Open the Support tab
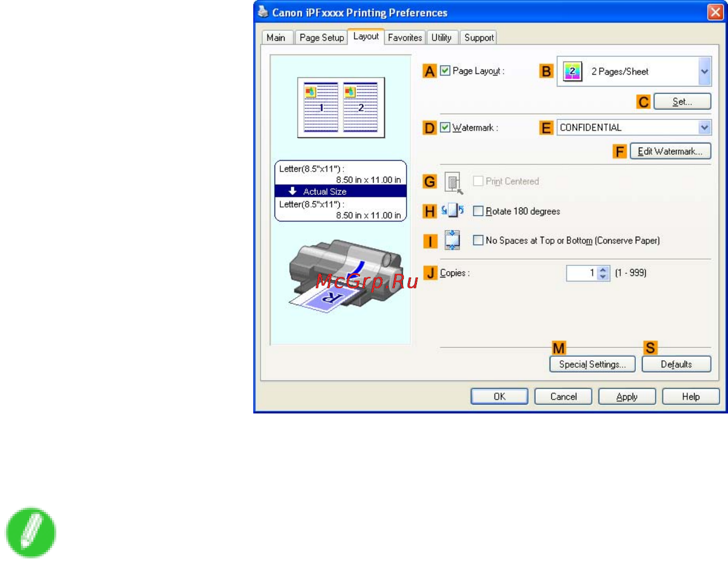 [479, 38]
